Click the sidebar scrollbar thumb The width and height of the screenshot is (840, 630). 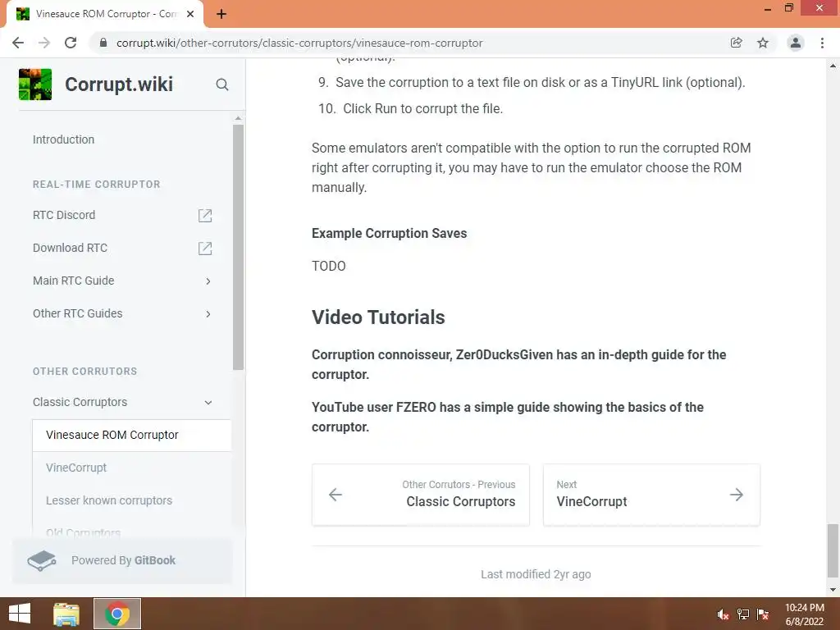click(x=239, y=247)
